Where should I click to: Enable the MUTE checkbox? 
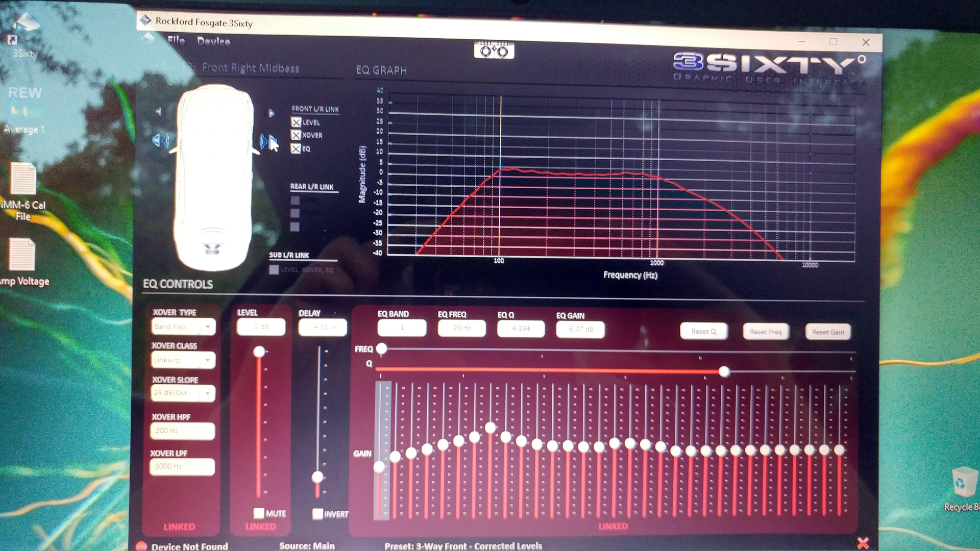tap(259, 513)
